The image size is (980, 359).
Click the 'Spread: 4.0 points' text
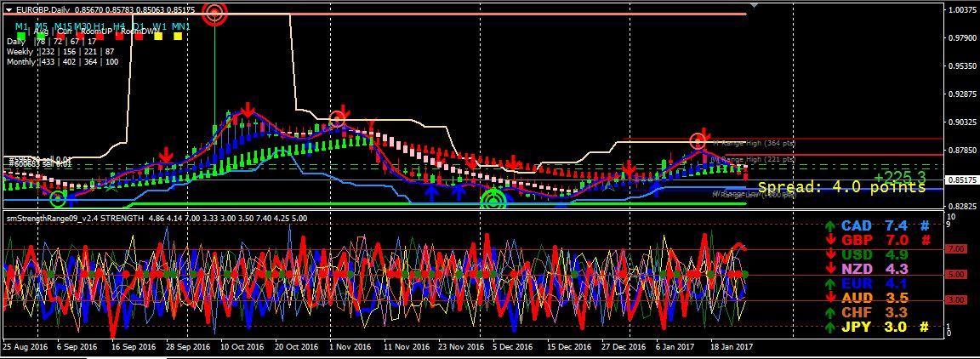click(842, 188)
